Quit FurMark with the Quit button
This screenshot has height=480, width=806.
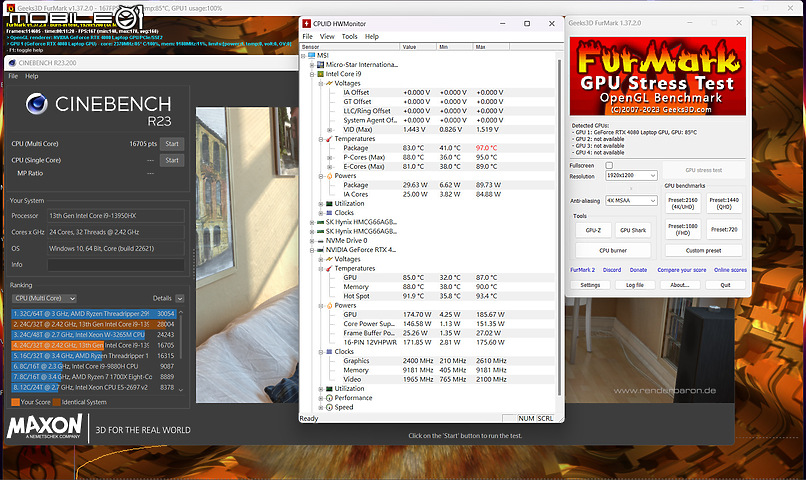(x=725, y=285)
